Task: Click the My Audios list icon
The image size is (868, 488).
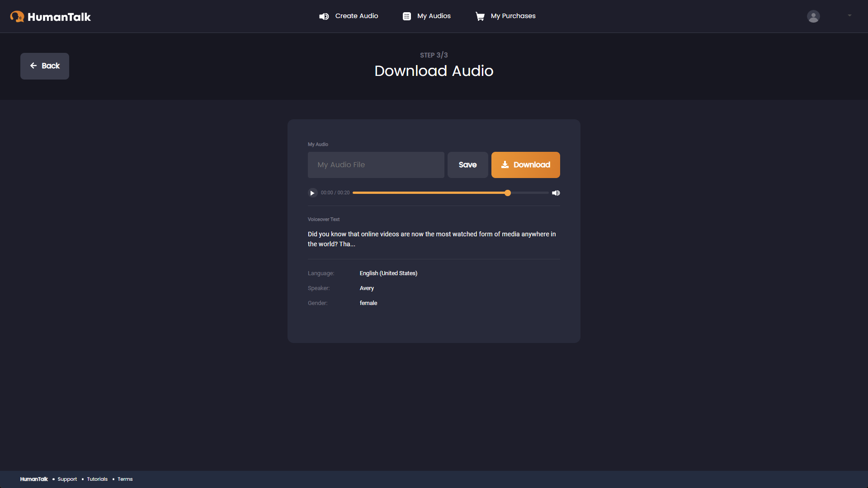Action: click(x=407, y=16)
